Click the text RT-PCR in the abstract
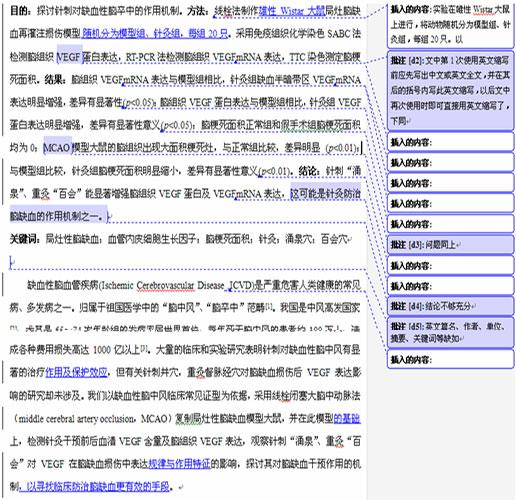This screenshot has height=500, width=516. [141, 57]
